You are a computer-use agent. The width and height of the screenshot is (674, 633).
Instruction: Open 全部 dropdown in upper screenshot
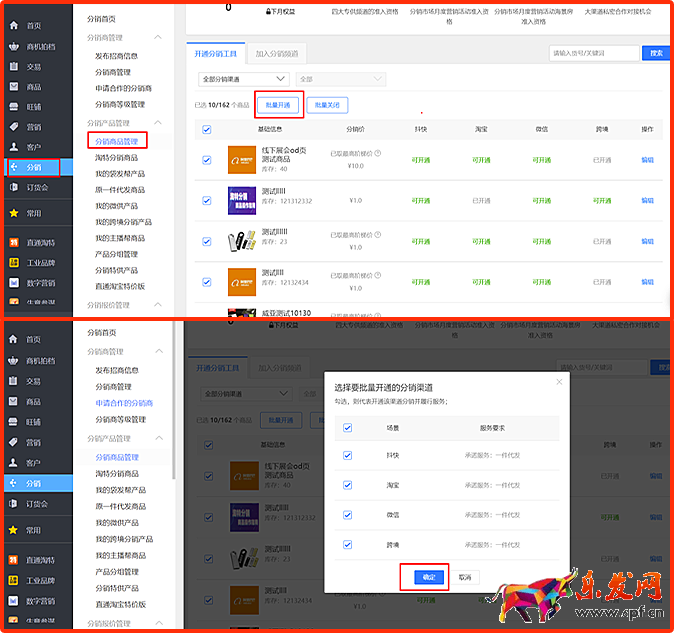[x=340, y=79]
